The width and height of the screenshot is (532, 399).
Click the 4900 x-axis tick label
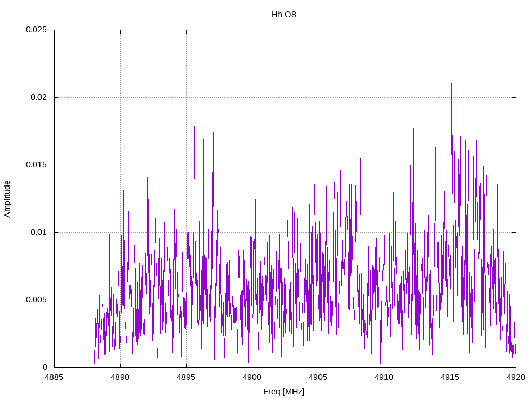pyautogui.click(x=252, y=377)
